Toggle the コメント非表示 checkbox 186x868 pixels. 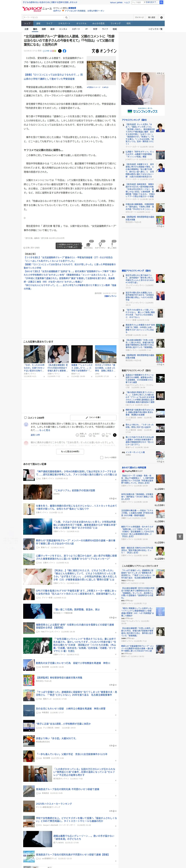(x=102, y=458)
